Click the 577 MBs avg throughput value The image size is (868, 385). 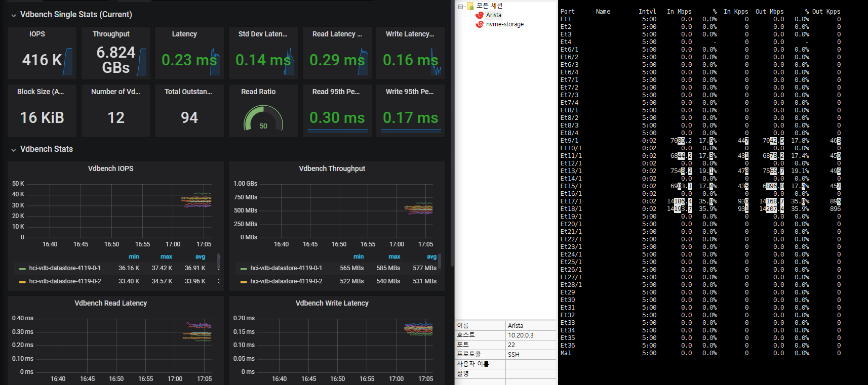pyautogui.click(x=424, y=268)
